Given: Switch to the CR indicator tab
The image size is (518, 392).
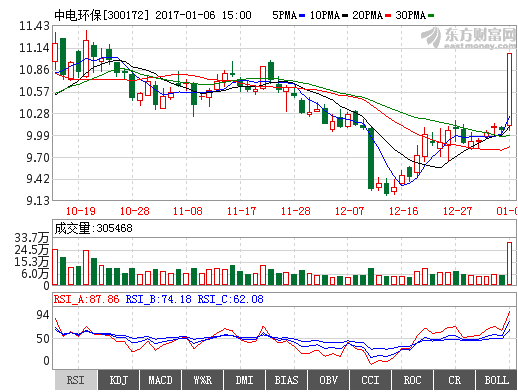Looking at the screenshot, I should pos(455,380).
